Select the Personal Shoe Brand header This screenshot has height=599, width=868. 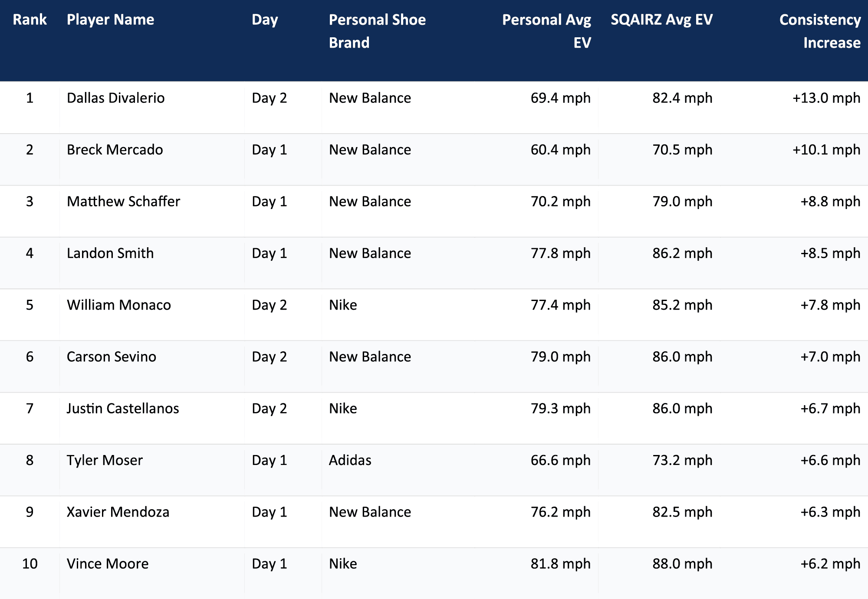pyautogui.click(x=377, y=31)
